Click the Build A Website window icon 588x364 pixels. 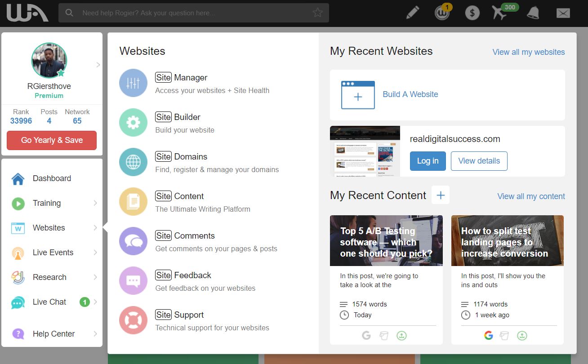point(358,95)
